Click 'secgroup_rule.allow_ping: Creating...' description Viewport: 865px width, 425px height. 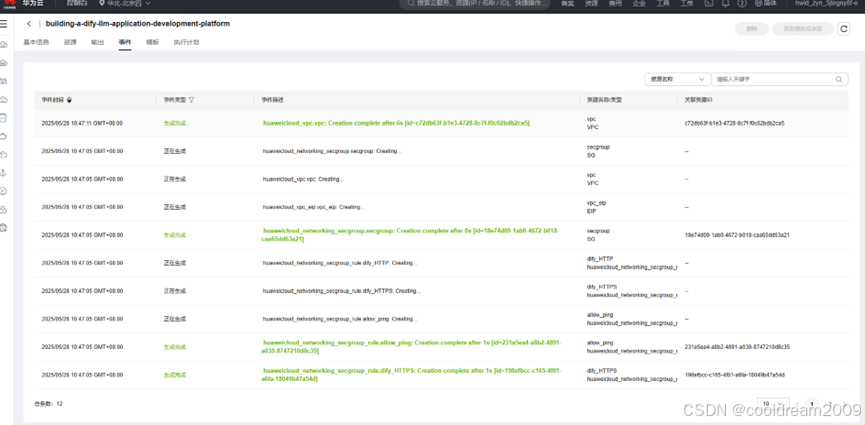coord(339,319)
